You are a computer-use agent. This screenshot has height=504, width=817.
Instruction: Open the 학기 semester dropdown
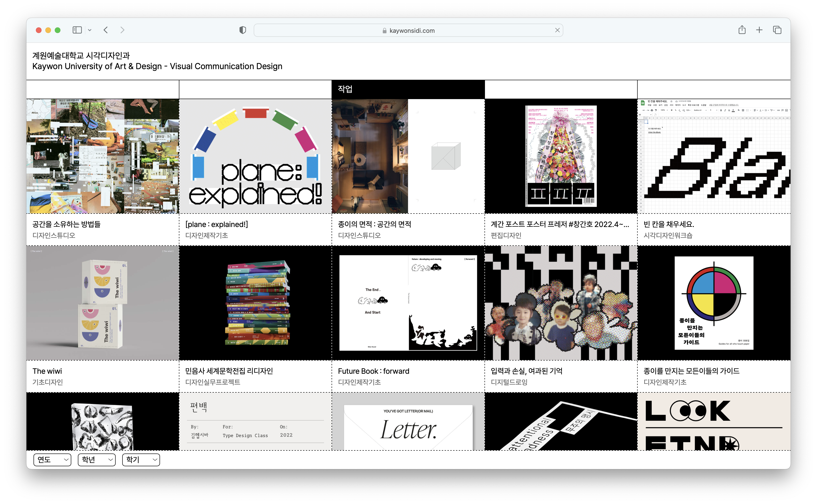(141, 460)
